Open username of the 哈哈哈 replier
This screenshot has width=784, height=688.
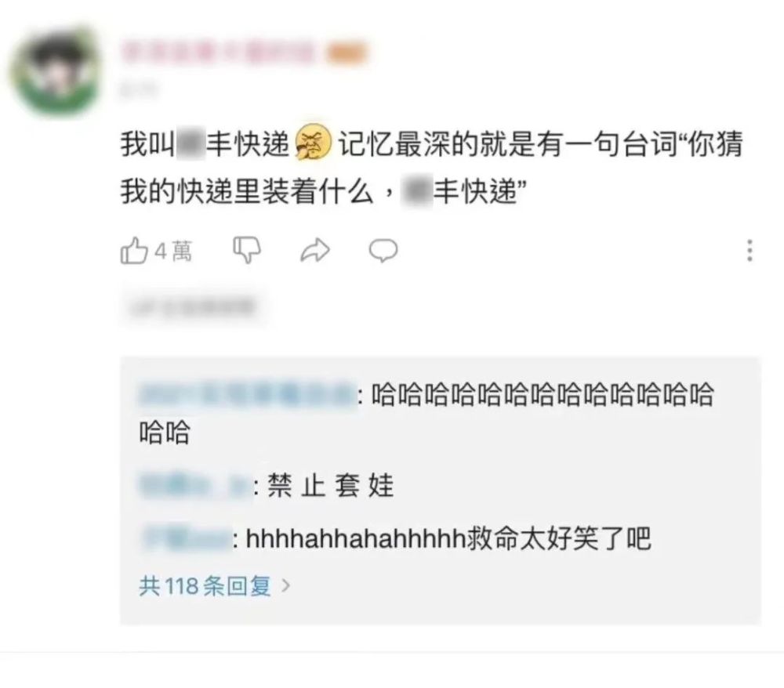[247, 395]
